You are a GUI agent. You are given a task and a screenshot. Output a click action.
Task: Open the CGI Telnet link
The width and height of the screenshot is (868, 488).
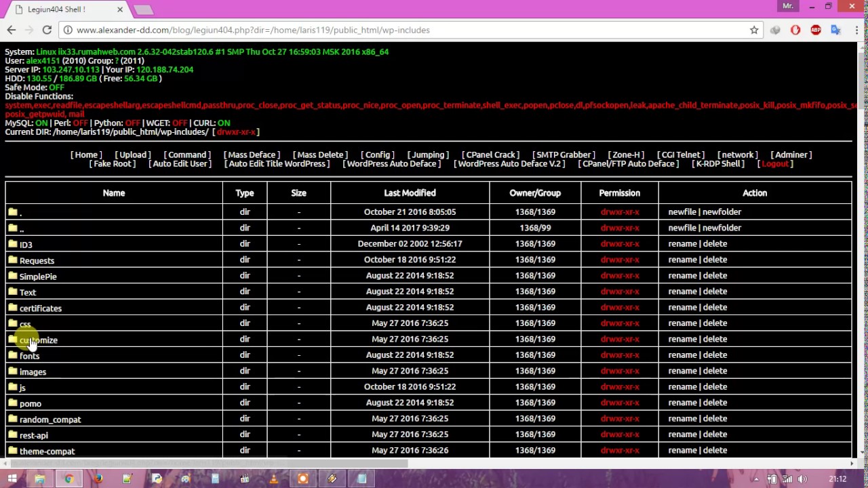click(x=681, y=155)
